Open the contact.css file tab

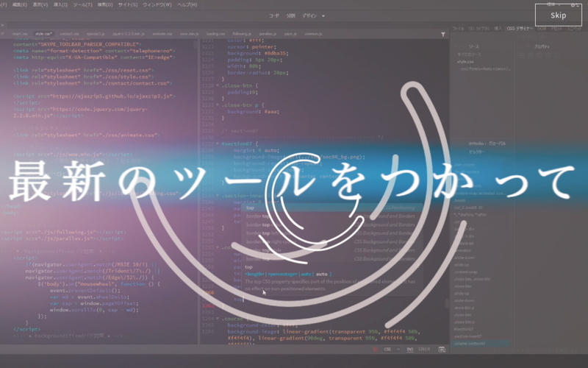coord(69,34)
